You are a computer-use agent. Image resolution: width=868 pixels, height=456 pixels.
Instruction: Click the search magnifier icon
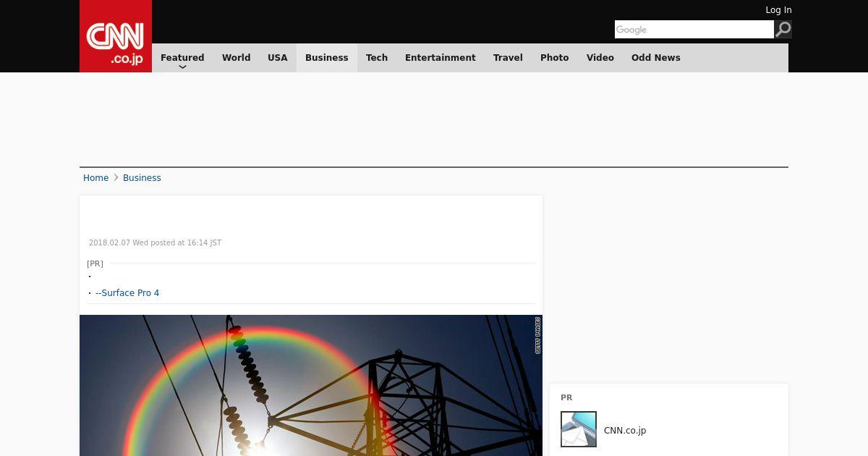tap(783, 30)
